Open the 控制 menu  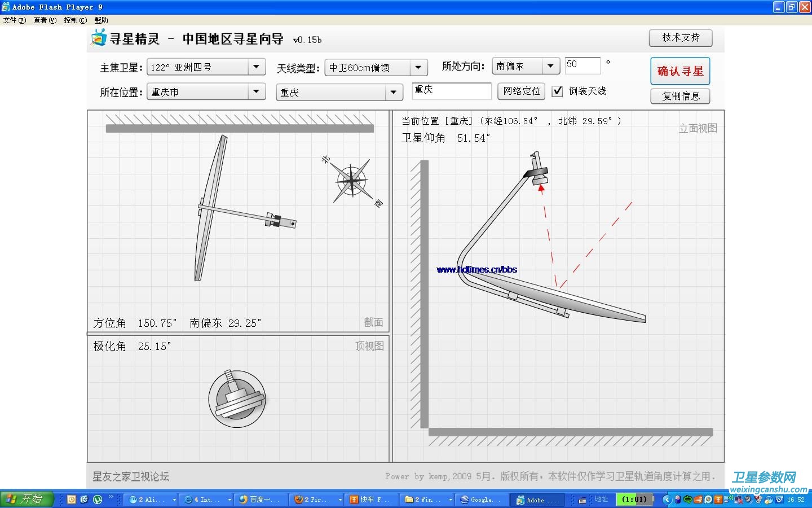point(75,20)
